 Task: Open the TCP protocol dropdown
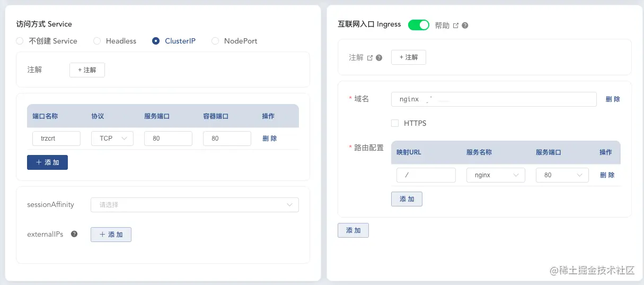(112, 139)
